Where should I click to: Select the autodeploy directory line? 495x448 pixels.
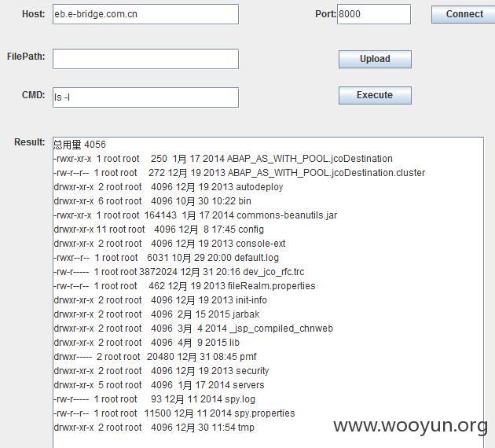[168, 187]
